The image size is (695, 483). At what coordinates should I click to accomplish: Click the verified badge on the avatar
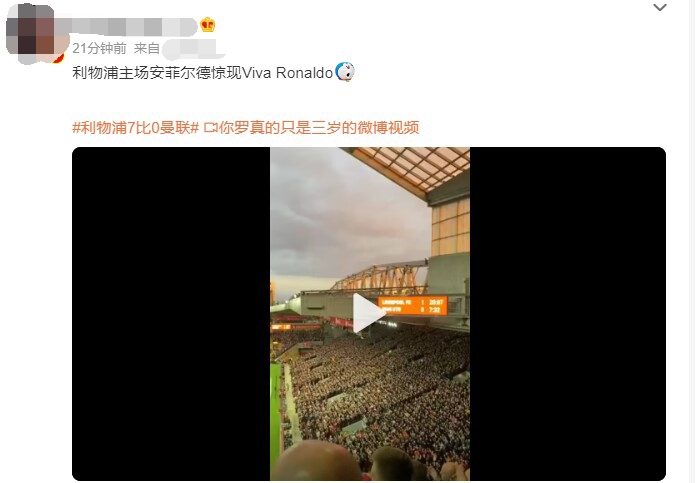tap(59, 58)
